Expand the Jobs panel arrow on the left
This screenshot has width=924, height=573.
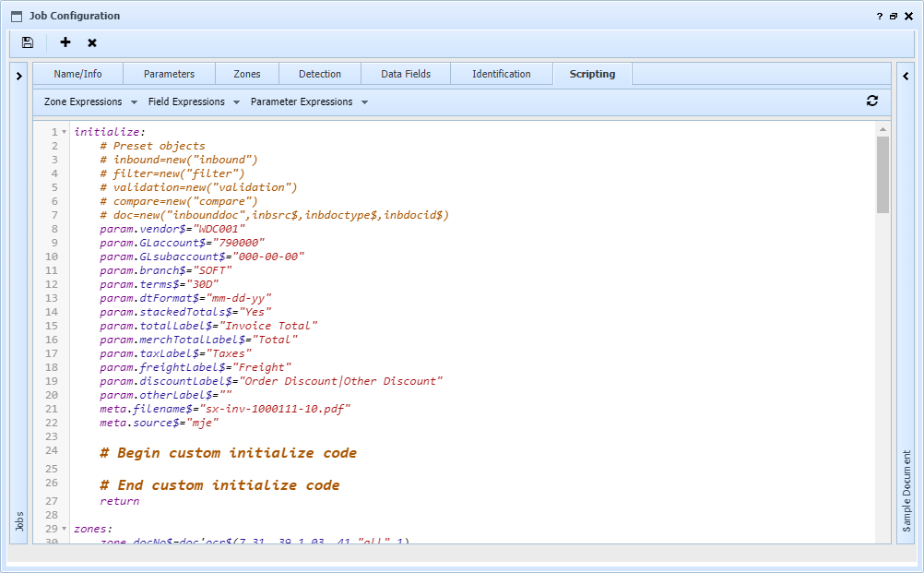[18, 76]
